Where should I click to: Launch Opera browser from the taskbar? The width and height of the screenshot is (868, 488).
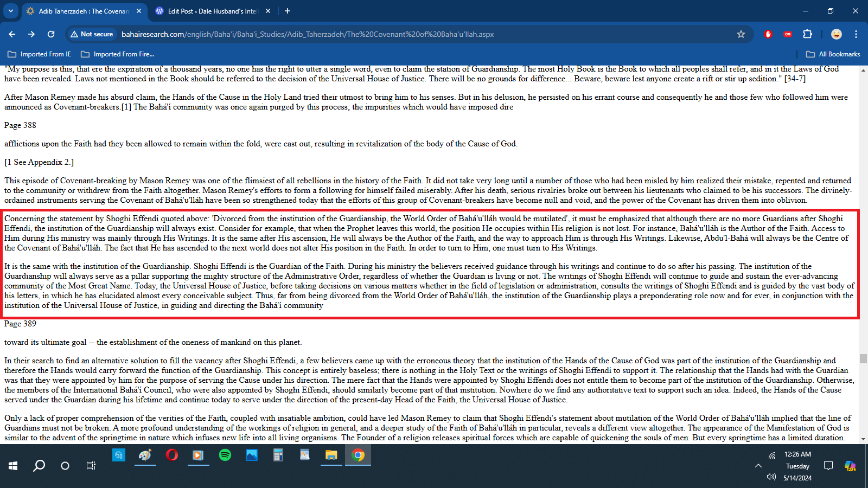pos(172,455)
